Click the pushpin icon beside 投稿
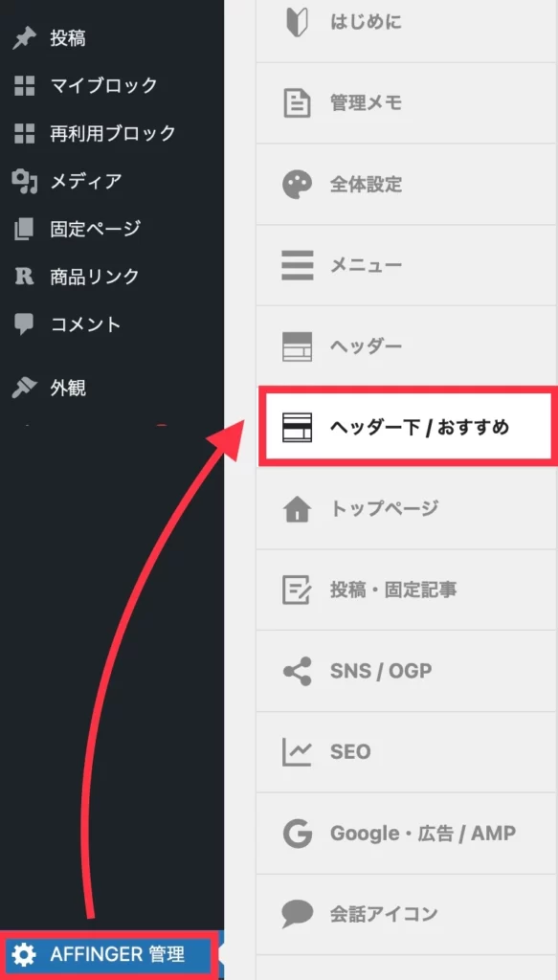Image resolution: width=558 pixels, height=980 pixels. tap(24, 38)
